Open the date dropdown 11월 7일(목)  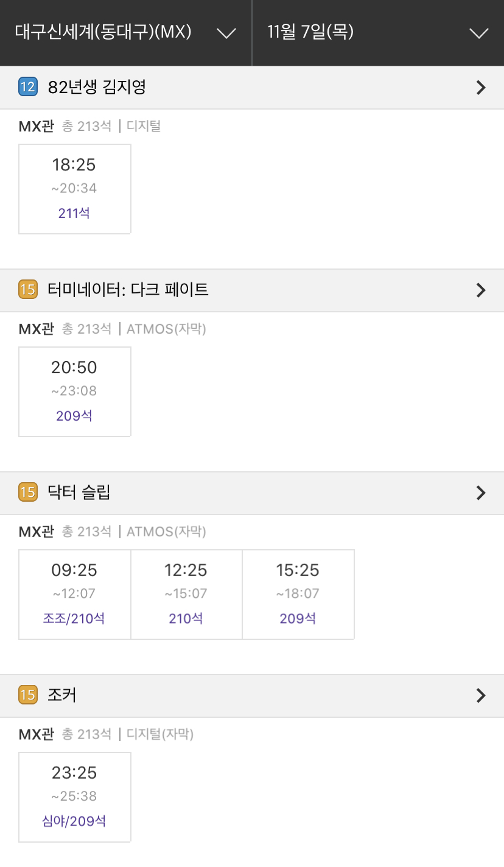378,32
